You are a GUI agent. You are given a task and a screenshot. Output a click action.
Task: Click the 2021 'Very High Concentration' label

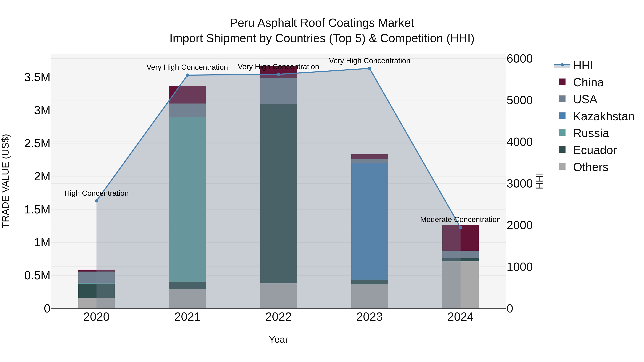(x=187, y=67)
